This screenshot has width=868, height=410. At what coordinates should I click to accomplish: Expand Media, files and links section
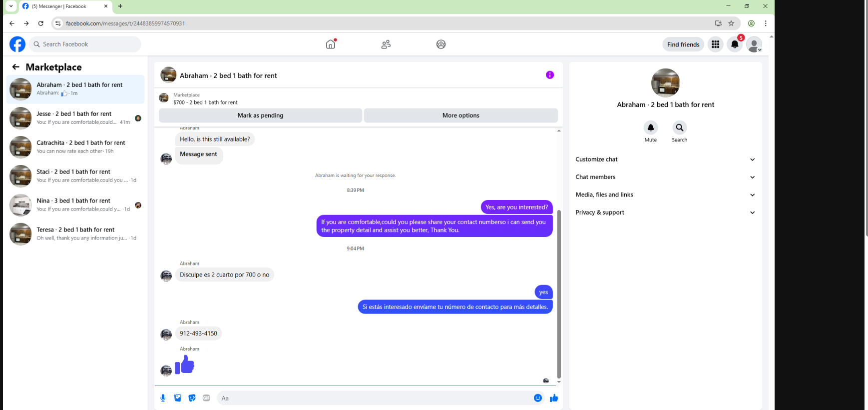(665, 195)
